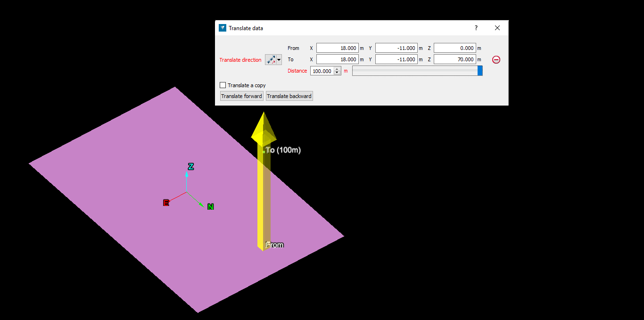Click the application icon in the title bar
644x320 pixels.
tap(222, 28)
